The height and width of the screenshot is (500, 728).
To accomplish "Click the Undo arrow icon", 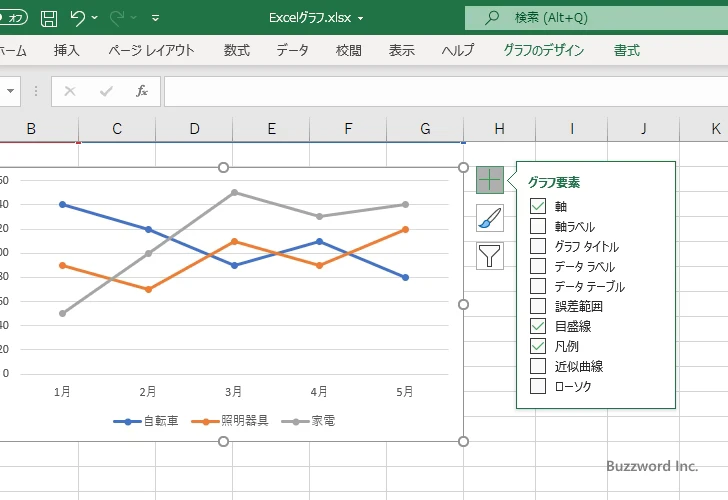I will coord(78,18).
